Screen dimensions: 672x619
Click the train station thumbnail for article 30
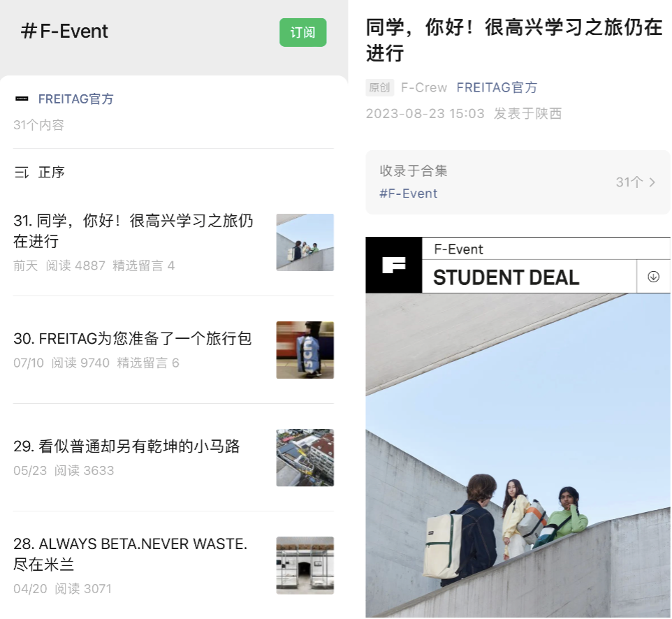point(305,350)
